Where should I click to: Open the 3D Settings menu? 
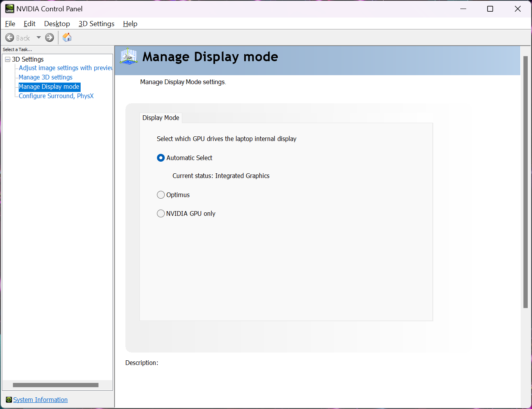pyautogui.click(x=97, y=24)
